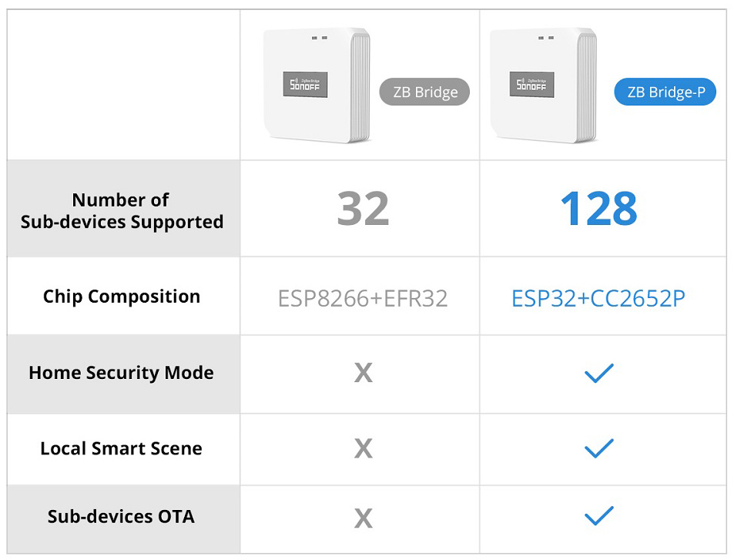Click the SONOFF logo on ZB Bridge-P device
Image resolution: width=734 pixels, height=560 pixels.
531,86
